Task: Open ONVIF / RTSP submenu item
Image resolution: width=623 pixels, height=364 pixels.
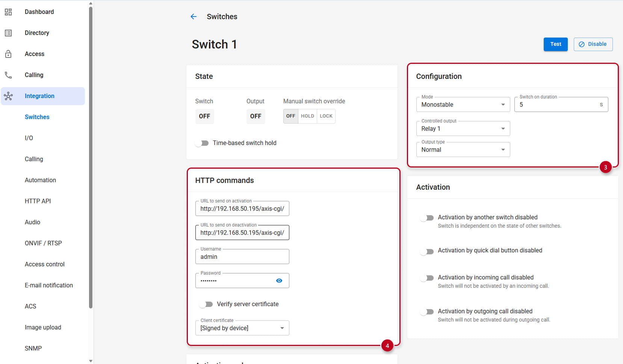Action: point(43,243)
